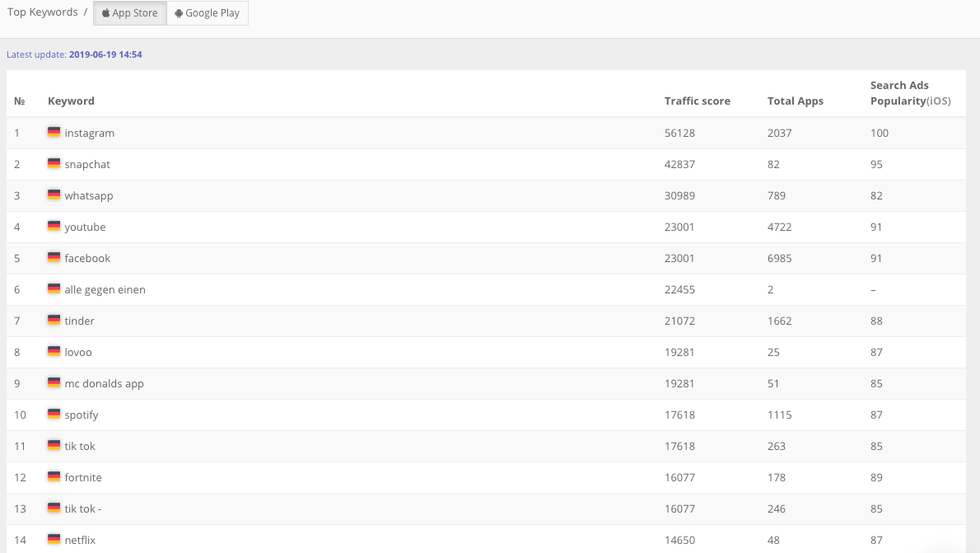Click traffic score 22455
Image resolution: width=980 pixels, height=553 pixels.
pos(679,289)
